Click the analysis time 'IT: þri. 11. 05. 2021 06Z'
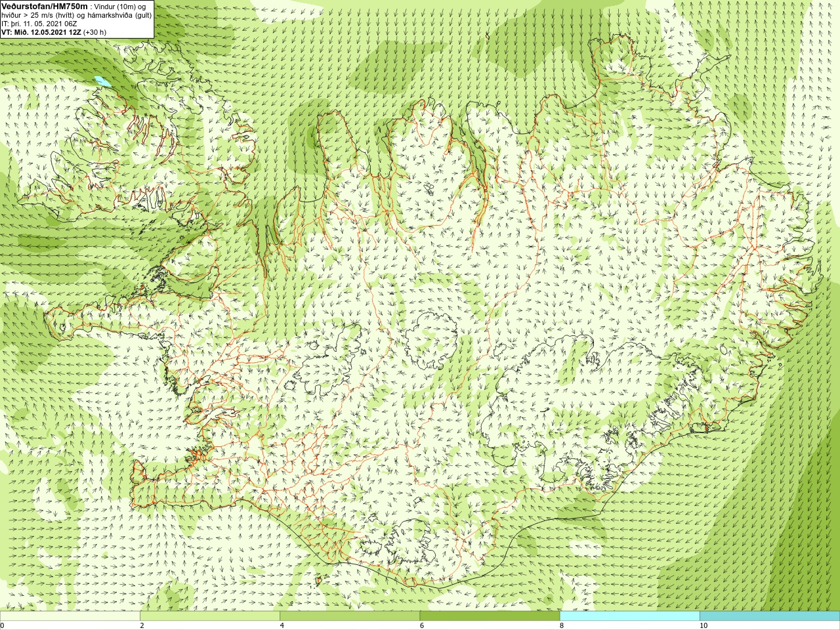The width and height of the screenshot is (840, 630). [39, 24]
